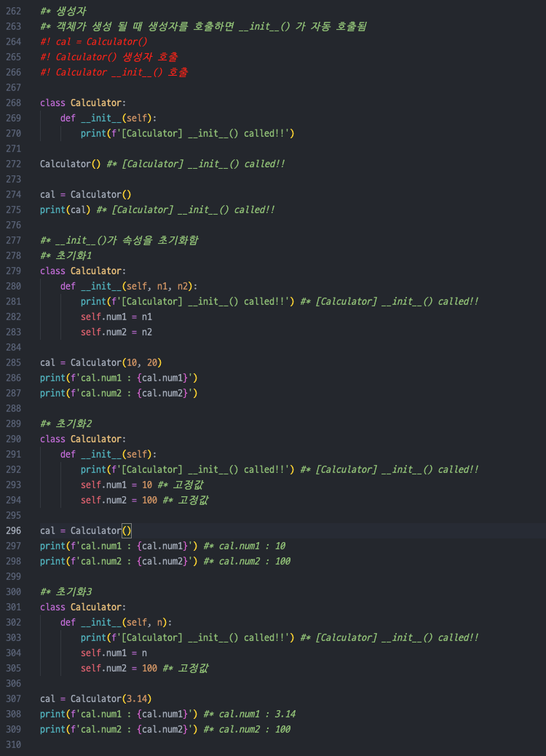Viewport: 546px width, 756px height.
Task: Click 'class Calculator:' on line 268
Action: pos(83,103)
